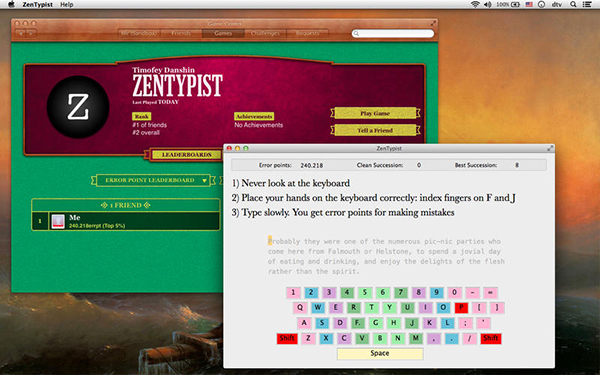Click the pink Q key

tap(300, 308)
